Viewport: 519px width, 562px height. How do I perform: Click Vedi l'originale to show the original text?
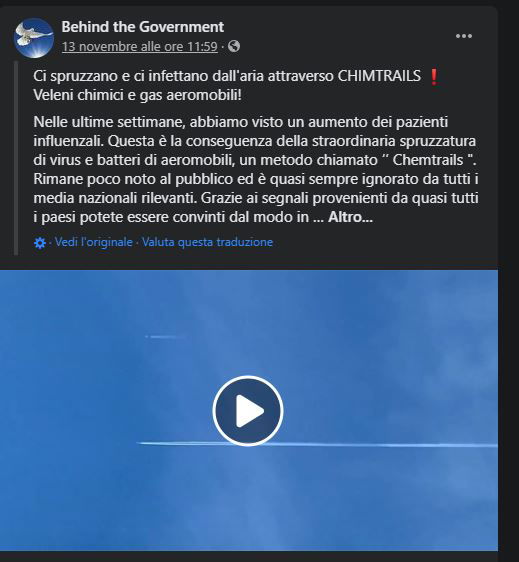(x=94, y=242)
